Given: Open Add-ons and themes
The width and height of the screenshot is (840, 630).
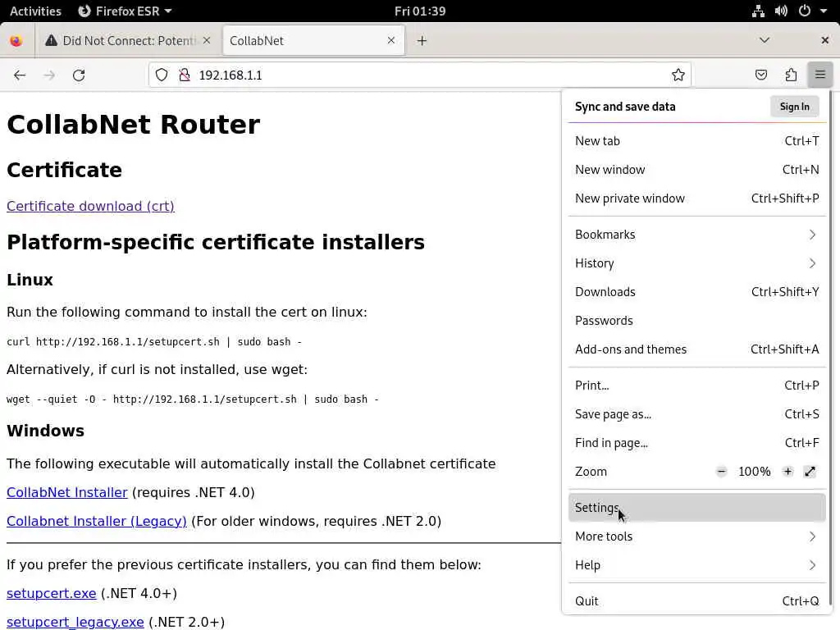Looking at the screenshot, I should (696, 349).
